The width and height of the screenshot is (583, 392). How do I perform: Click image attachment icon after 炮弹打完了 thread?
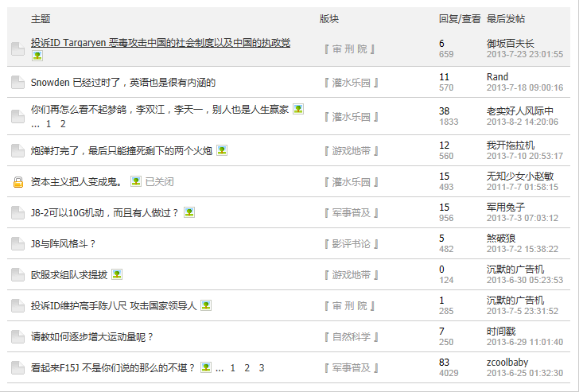[x=222, y=150]
